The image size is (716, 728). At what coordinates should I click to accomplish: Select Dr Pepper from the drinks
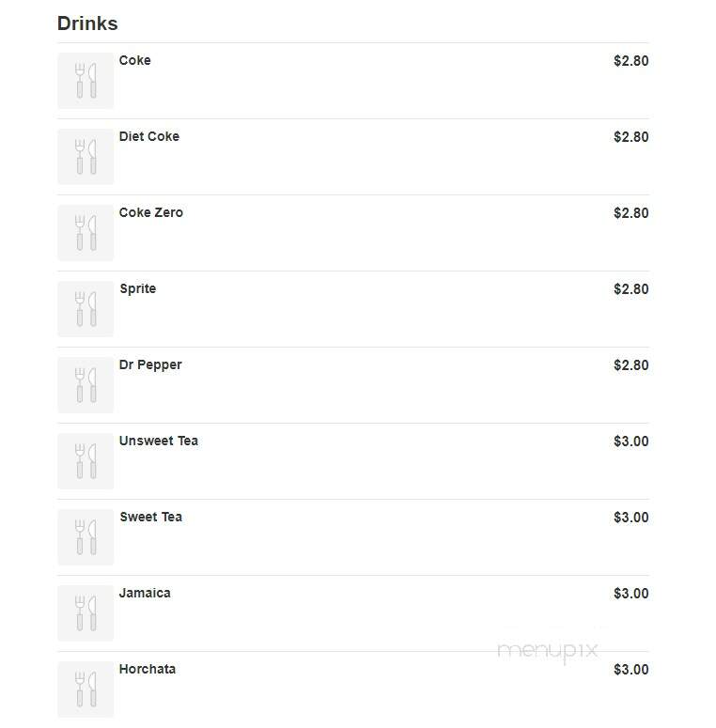(x=150, y=364)
